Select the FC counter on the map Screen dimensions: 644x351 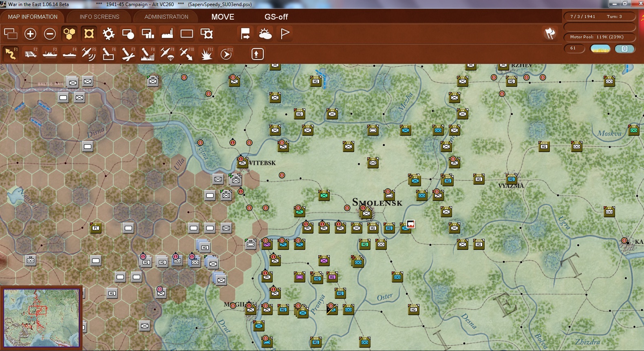click(x=96, y=228)
